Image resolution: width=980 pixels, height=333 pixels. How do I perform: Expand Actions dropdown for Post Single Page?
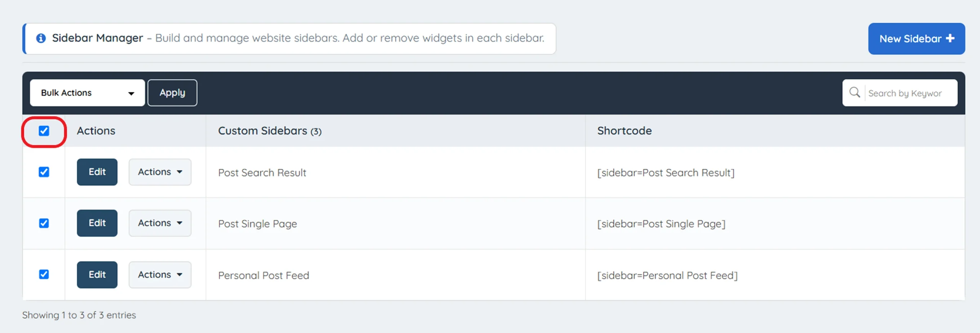point(160,223)
